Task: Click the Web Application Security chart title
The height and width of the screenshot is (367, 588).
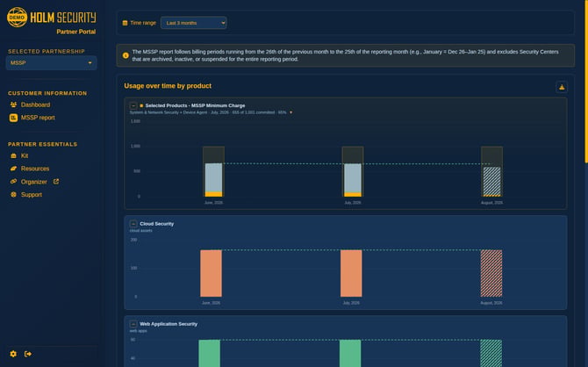Action: (169, 324)
